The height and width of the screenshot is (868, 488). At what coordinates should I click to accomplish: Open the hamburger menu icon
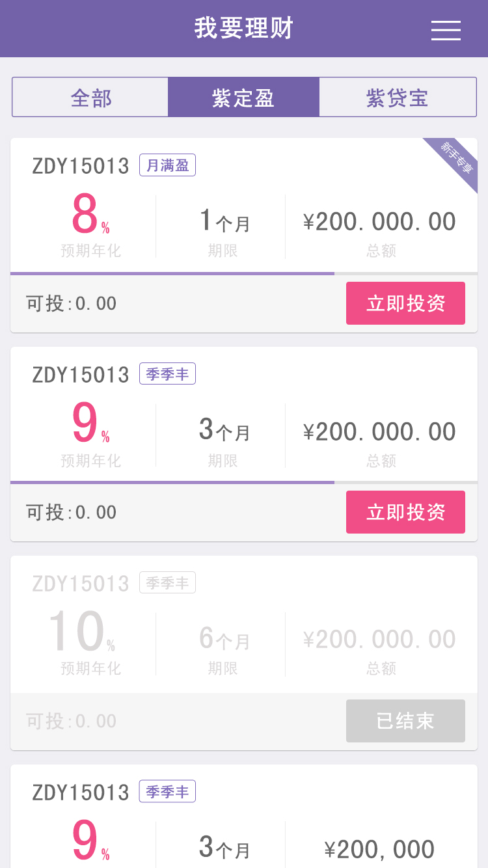coord(446,30)
